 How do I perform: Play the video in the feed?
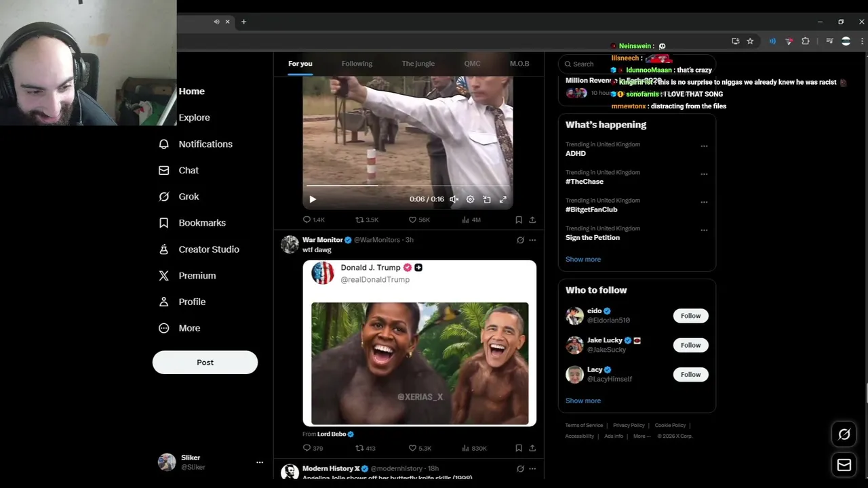[313, 199]
